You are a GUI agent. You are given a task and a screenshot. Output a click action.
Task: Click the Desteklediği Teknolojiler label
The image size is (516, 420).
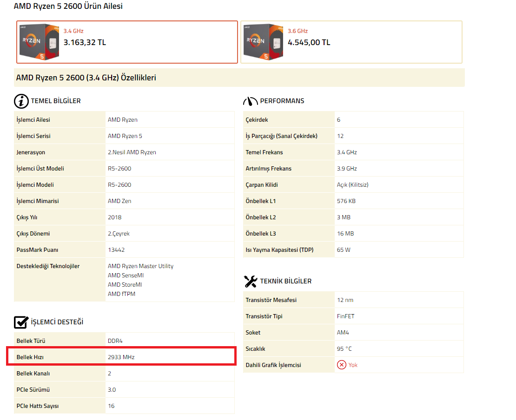tap(48, 266)
